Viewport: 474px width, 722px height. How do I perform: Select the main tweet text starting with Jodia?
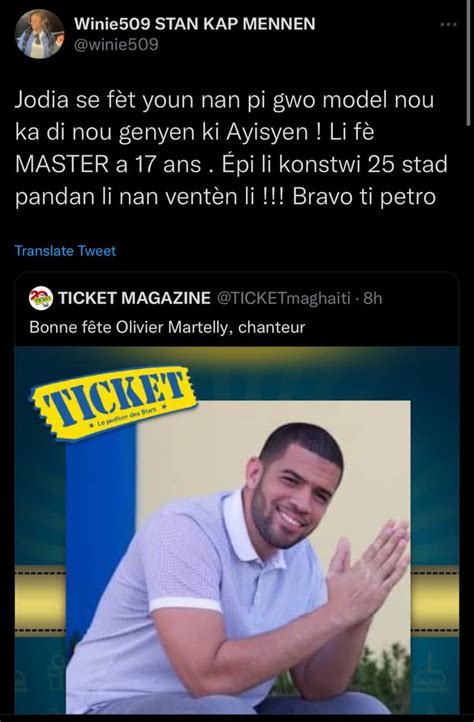231,149
